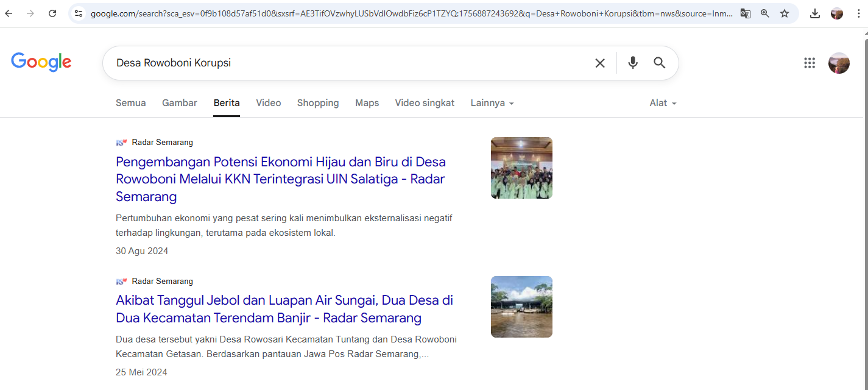This screenshot has width=868, height=390.
Task: Open the Alat tools dropdown
Action: pos(663,103)
